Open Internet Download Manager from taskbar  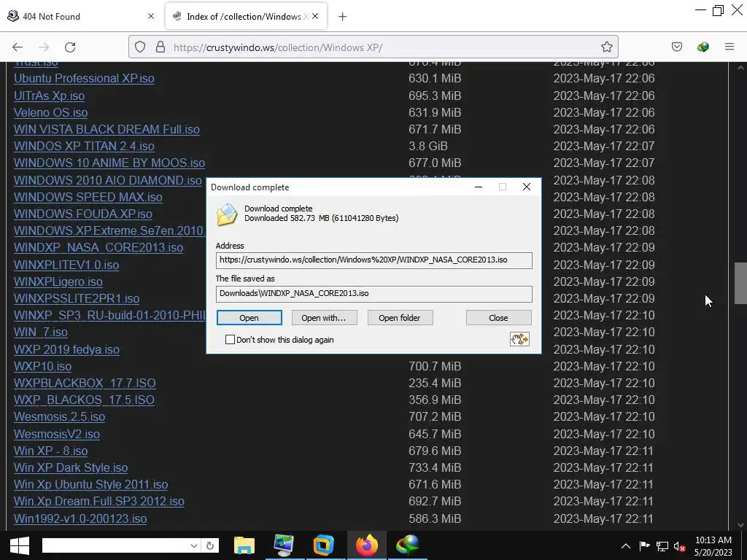click(x=408, y=545)
